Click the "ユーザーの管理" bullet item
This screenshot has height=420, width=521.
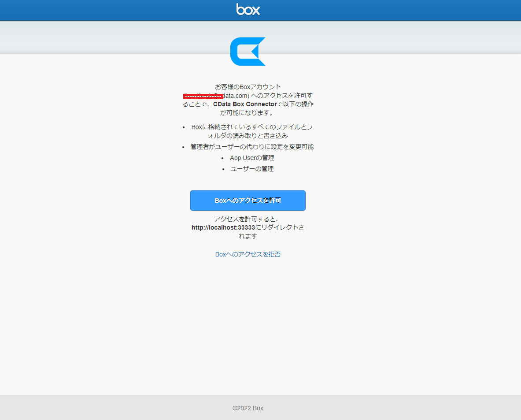click(252, 168)
